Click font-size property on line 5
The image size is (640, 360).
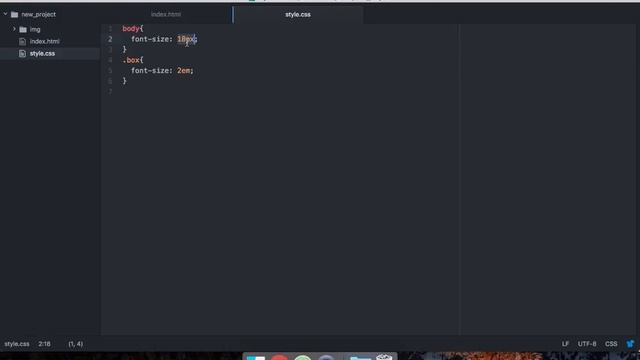click(150, 71)
